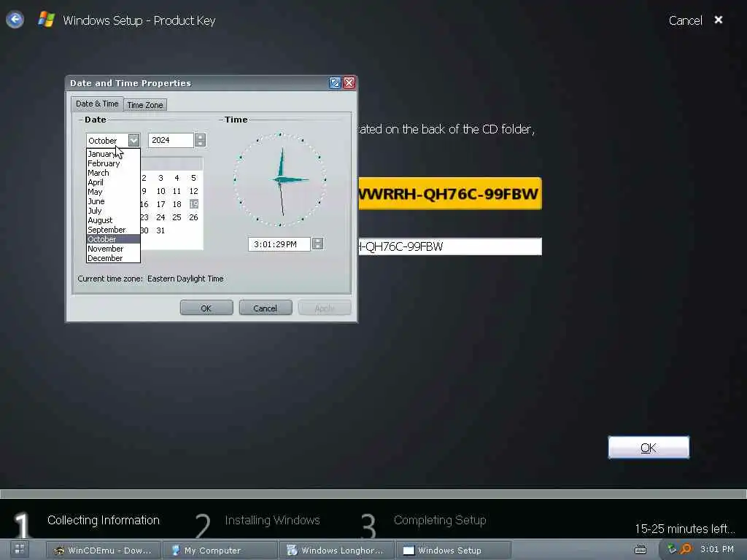Open the on-screen keyboard tray icon
This screenshot has height=560, width=747.
click(x=640, y=550)
